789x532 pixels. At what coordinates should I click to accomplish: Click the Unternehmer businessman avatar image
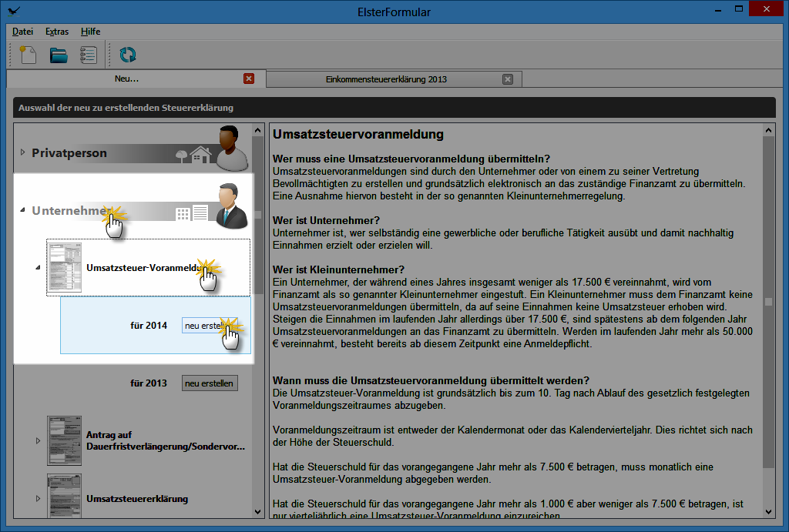[x=231, y=206]
